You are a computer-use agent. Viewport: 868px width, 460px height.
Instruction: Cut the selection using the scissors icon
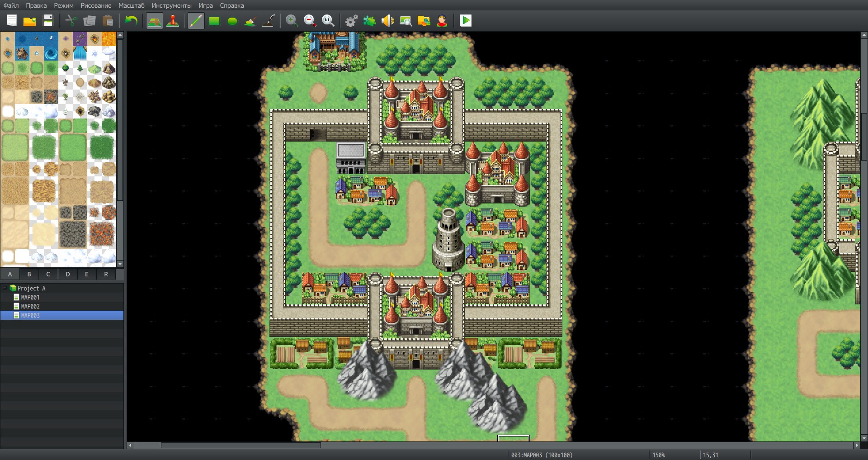pos(71,21)
